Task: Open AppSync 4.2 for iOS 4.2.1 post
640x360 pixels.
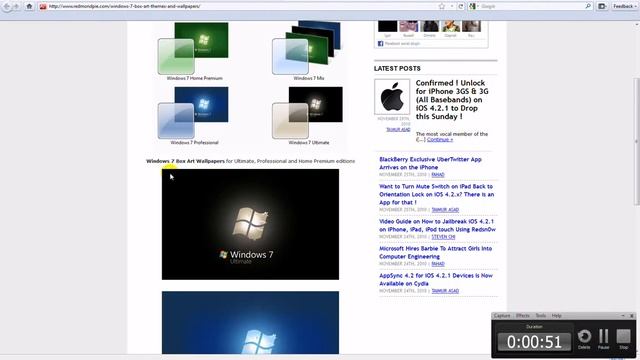Action: [436, 280]
